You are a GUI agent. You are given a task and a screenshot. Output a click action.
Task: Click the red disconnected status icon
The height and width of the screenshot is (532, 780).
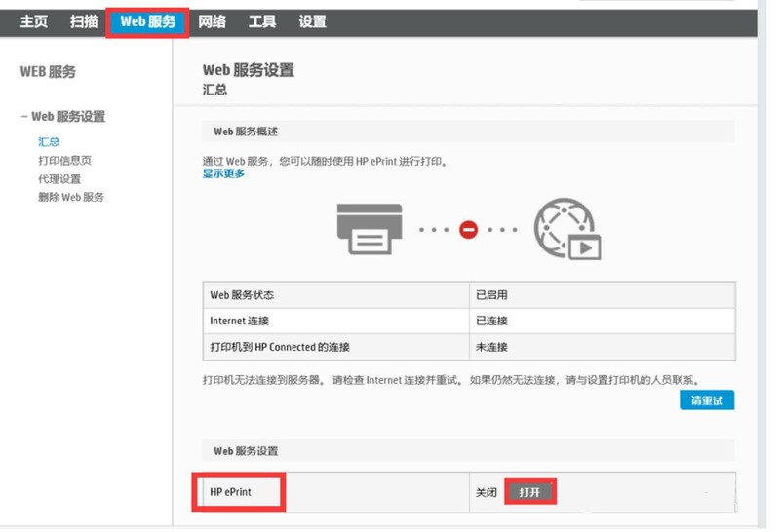pos(468,230)
